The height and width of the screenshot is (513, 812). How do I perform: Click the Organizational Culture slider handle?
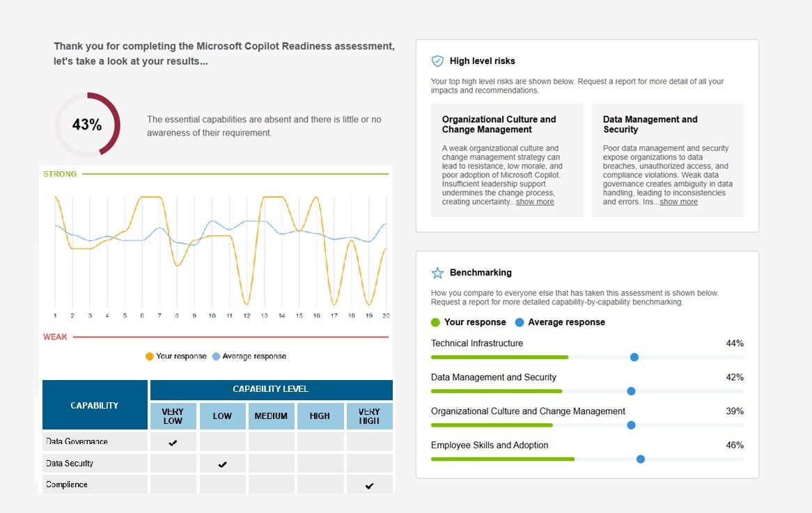pos(630,425)
